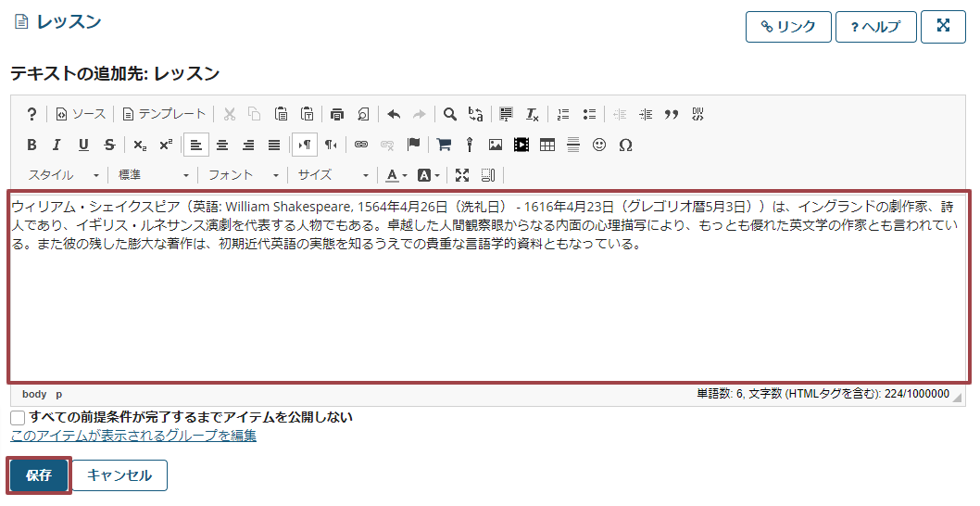Insert a video with film icon
Image resolution: width=980 pixels, height=506 pixels.
coord(521,145)
